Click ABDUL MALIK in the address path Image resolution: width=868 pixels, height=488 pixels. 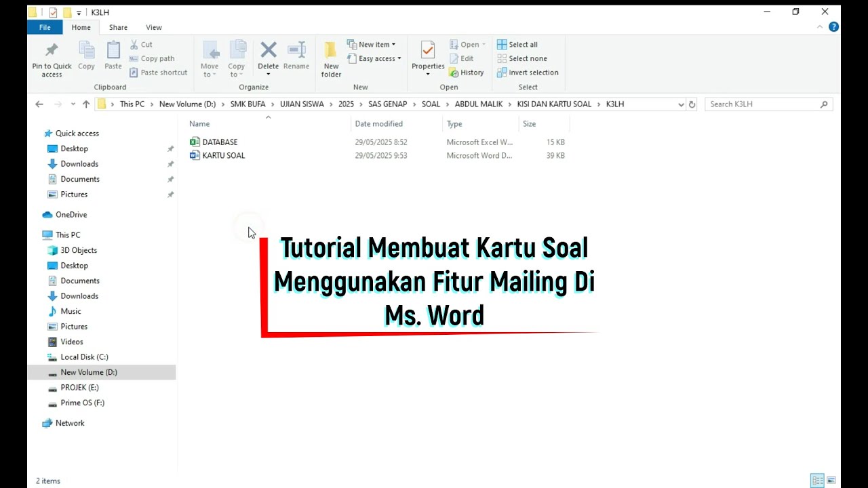[479, 104]
